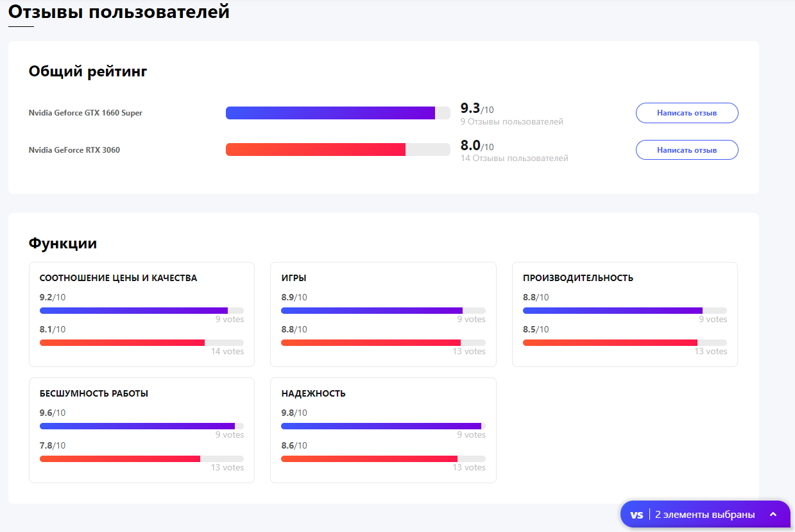795x532 pixels.
Task: Open '2 элементы выбраны' comparison panel
Action: coord(705,515)
